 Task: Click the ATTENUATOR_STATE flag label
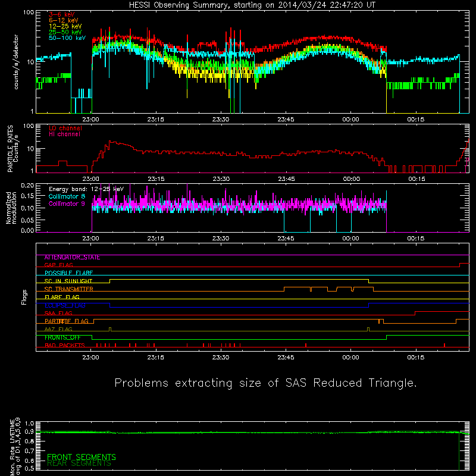tap(72, 258)
